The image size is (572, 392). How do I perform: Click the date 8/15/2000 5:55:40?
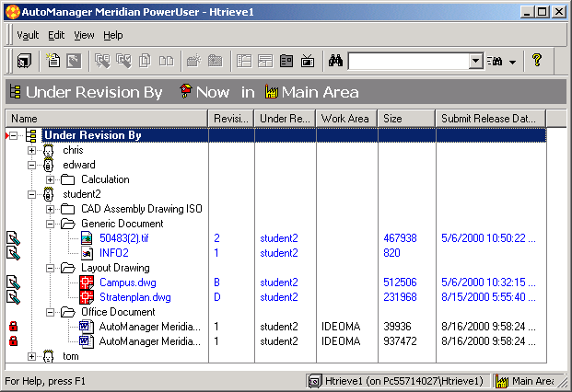(x=488, y=297)
